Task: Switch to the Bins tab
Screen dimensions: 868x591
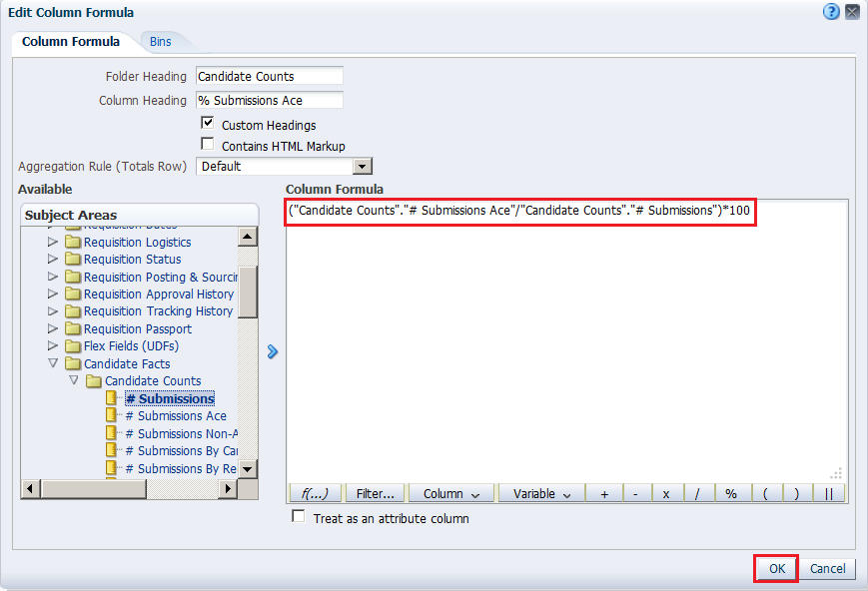Action: 161,42
